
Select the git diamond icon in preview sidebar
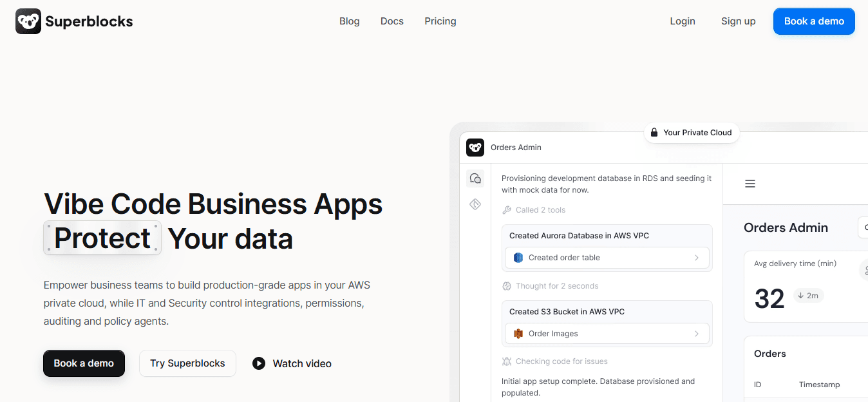click(475, 204)
